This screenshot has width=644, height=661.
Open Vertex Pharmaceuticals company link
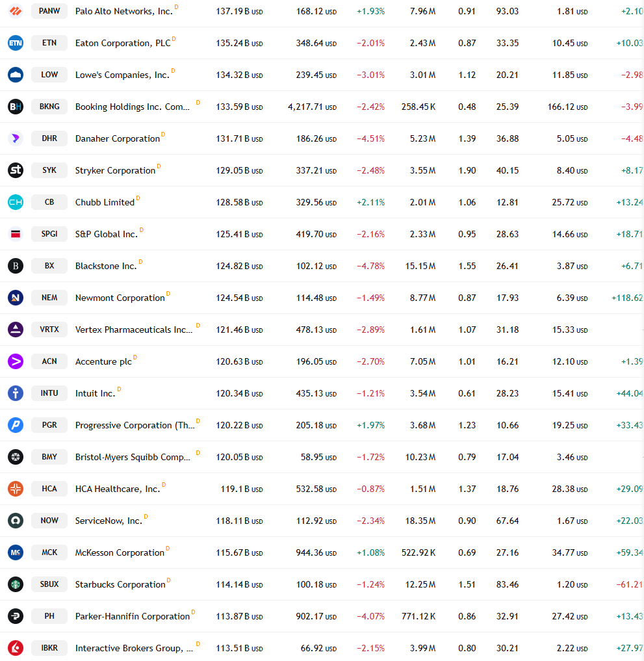(x=134, y=330)
